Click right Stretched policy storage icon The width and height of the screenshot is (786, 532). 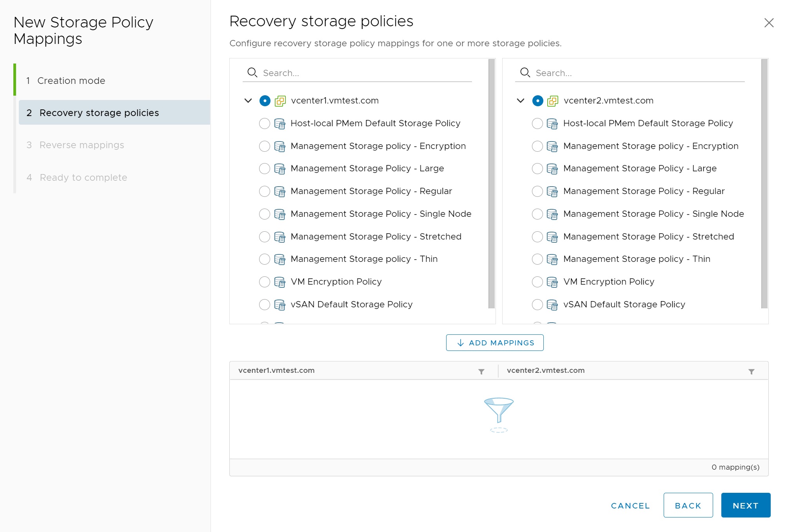coord(552,237)
